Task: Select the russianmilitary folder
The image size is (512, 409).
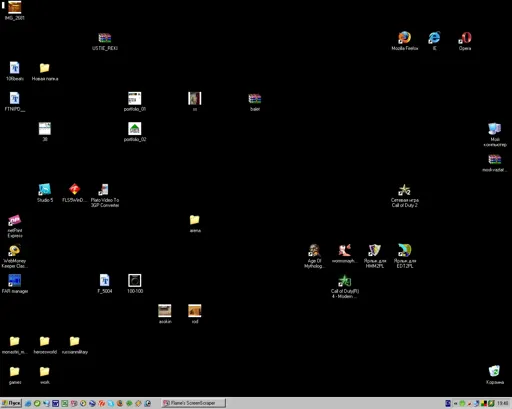Action: pyautogui.click(x=75, y=341)
